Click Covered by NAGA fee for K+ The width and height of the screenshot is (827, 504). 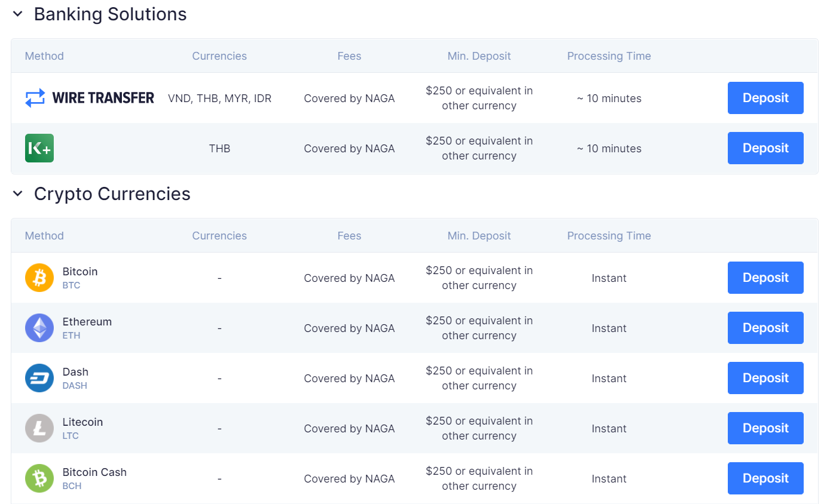click(x=350, y=149)
